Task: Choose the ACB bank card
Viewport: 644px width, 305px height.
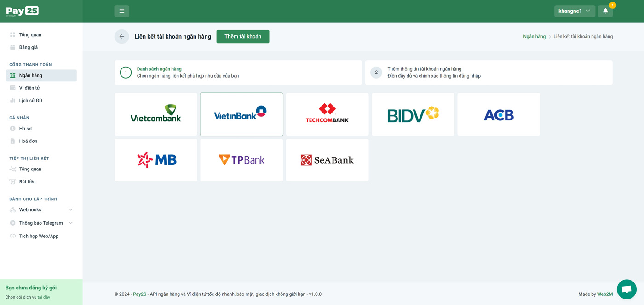Action: coord(499,114)
